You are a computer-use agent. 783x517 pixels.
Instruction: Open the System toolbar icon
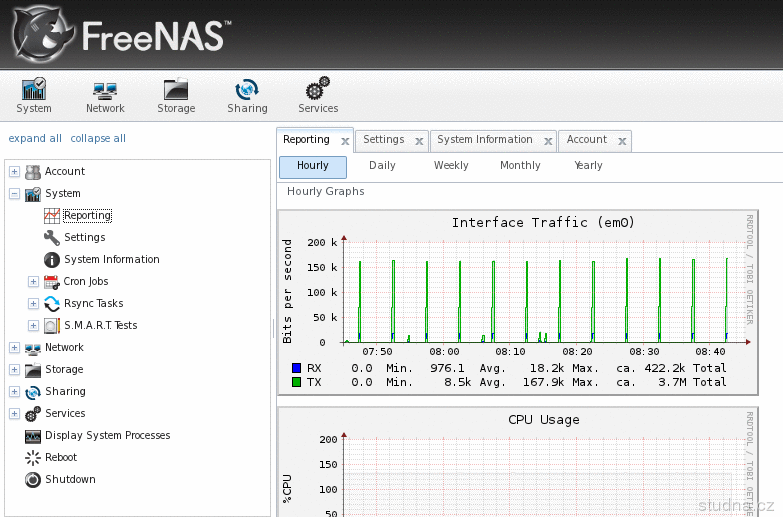pos(34,91)
